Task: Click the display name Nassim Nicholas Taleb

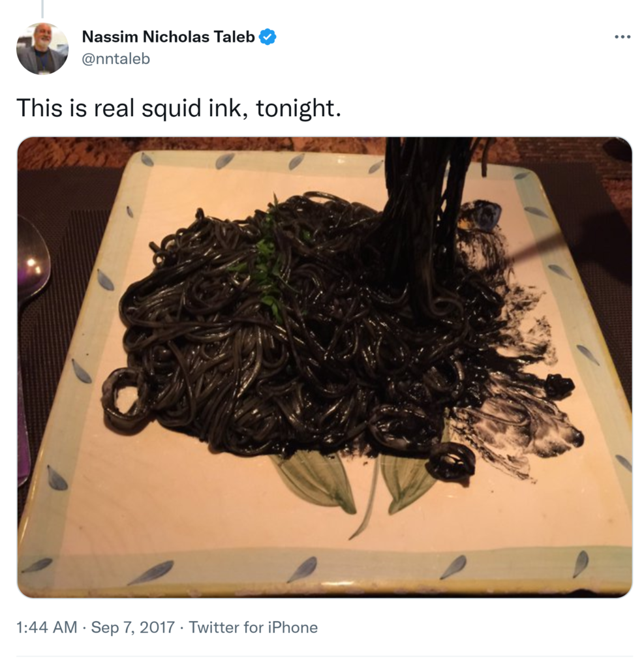Action: point(168,37)
